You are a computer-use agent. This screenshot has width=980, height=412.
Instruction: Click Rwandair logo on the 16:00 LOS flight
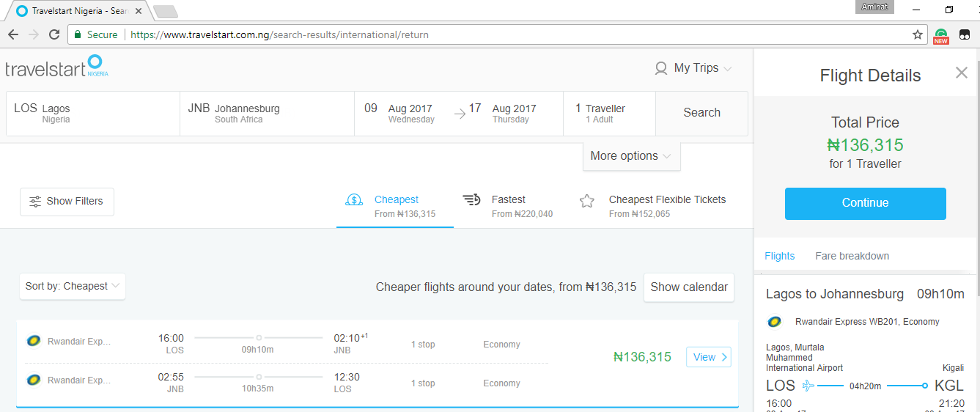[x=33, y=341]
